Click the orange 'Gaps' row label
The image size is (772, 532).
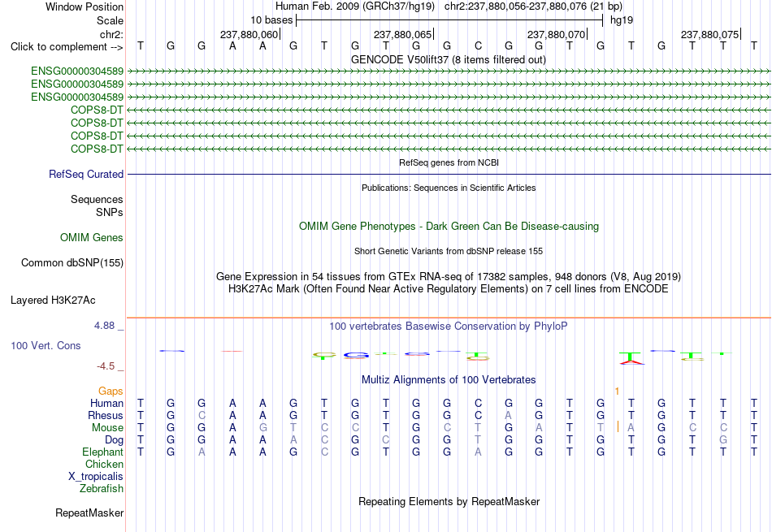tap(111, 391)
